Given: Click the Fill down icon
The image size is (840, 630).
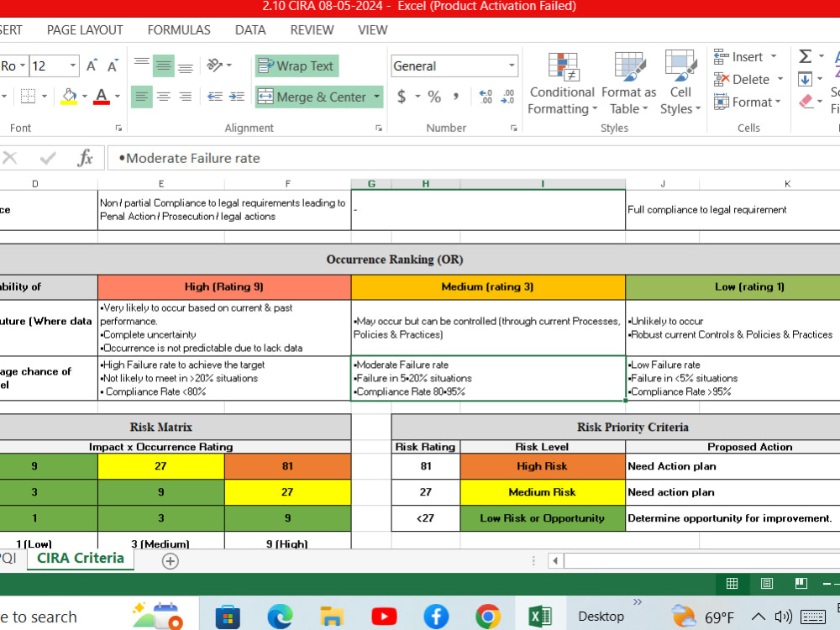Looking at the screenshot, I should coord(805,79).
